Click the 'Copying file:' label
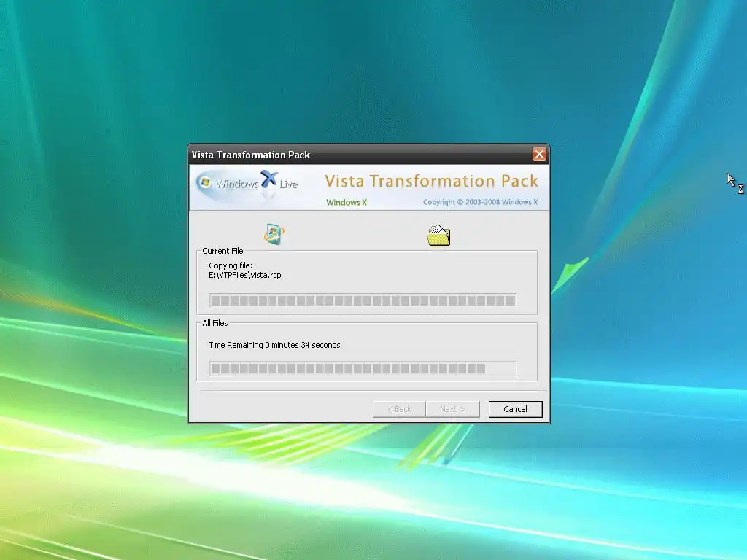 (231, 265)
